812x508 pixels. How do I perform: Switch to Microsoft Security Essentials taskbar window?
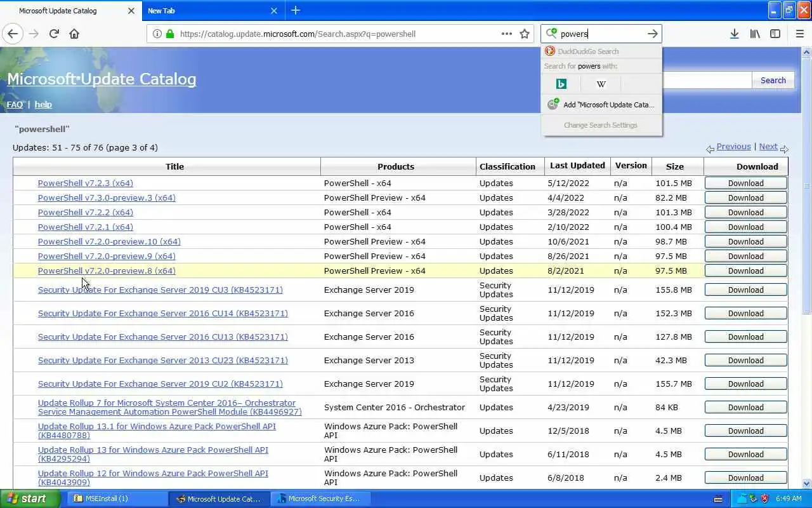pos(322,498)
